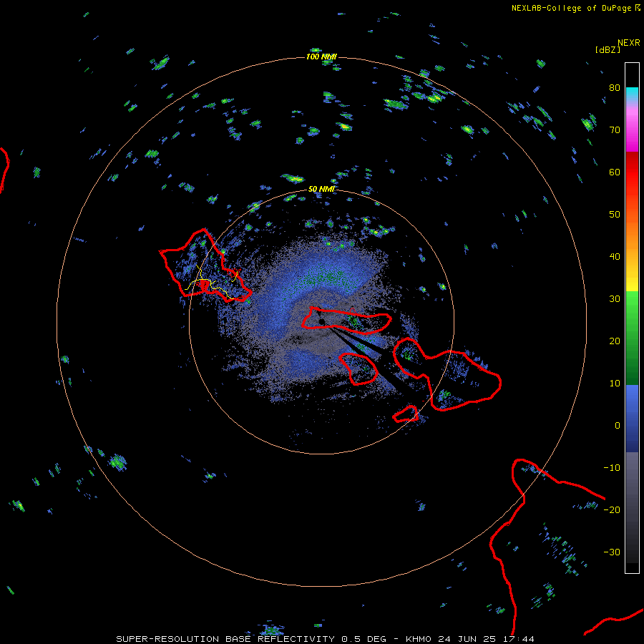
Task: Click the 50 NMI range ring label
Action: point(321,189)
